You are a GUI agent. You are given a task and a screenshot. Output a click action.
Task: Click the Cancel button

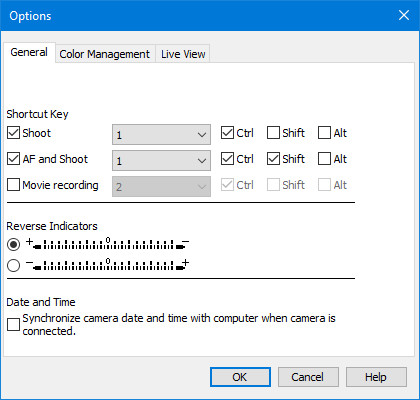coord(308,377)
